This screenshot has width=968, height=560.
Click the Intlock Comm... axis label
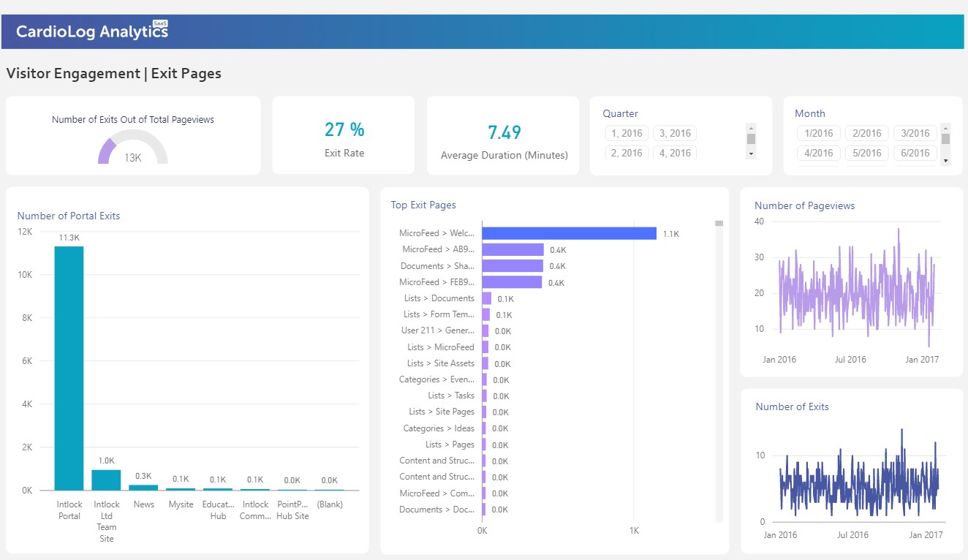(256, 510)
